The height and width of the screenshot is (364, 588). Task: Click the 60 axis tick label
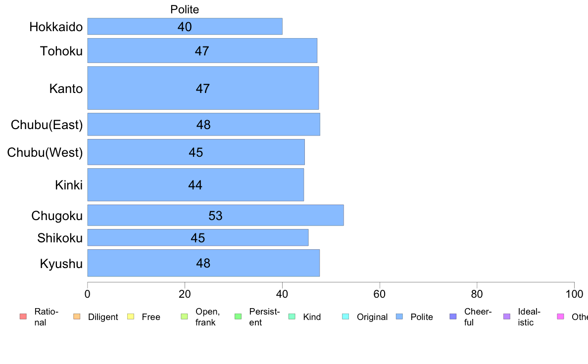pyautogui.click(x=380, y=294)
